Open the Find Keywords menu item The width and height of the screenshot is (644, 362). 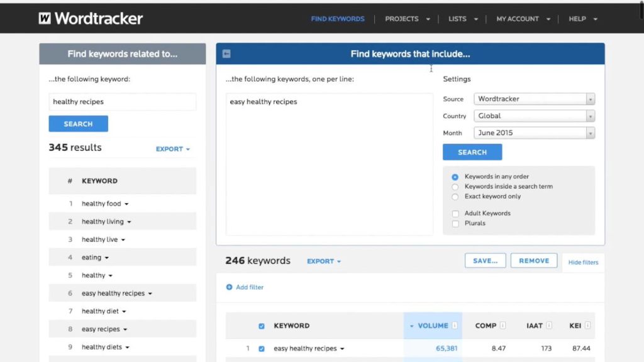(338, 19)
